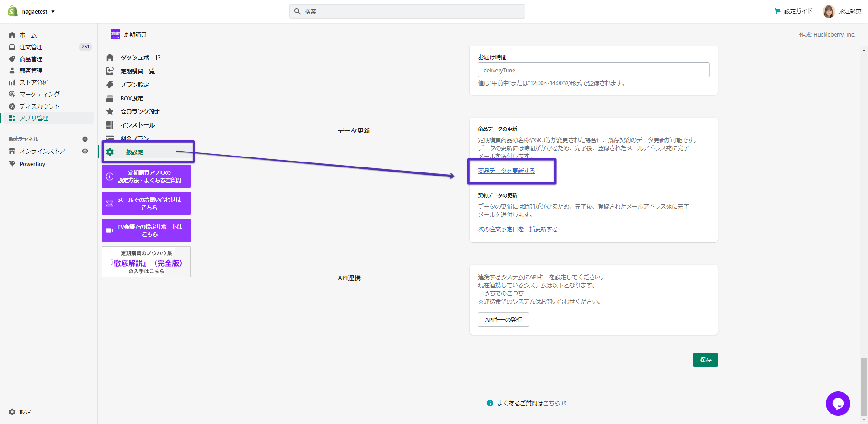Click the BOX設定 box icon

point(110,98)
